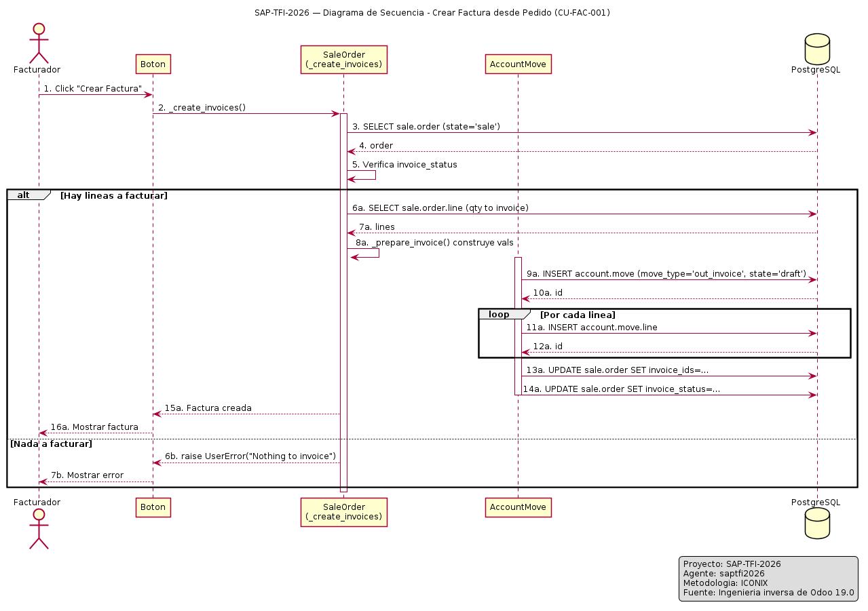Select the bottom SaleOrder (_create_invoices) box
This screenshot has width=868, height=611.
pos(343,512)
